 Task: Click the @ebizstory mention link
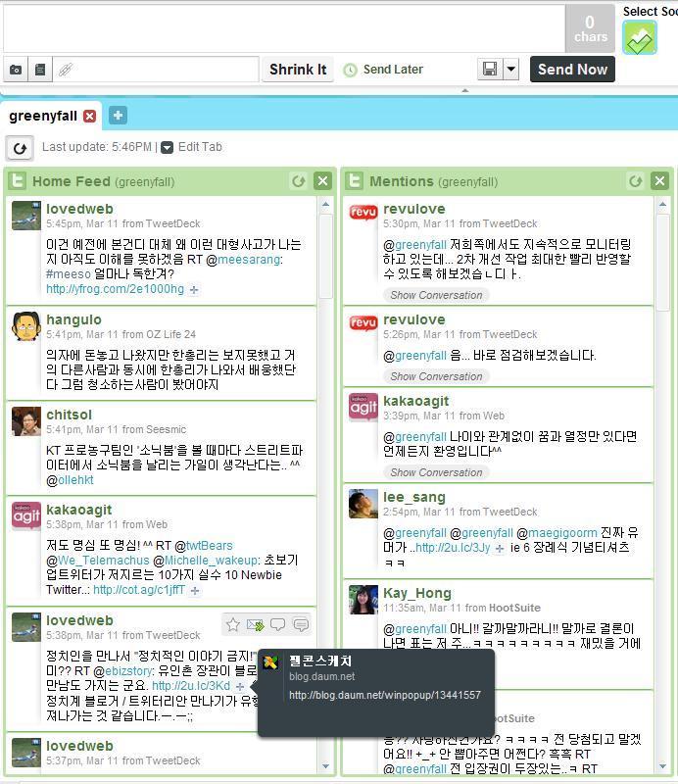coord(128,671)
